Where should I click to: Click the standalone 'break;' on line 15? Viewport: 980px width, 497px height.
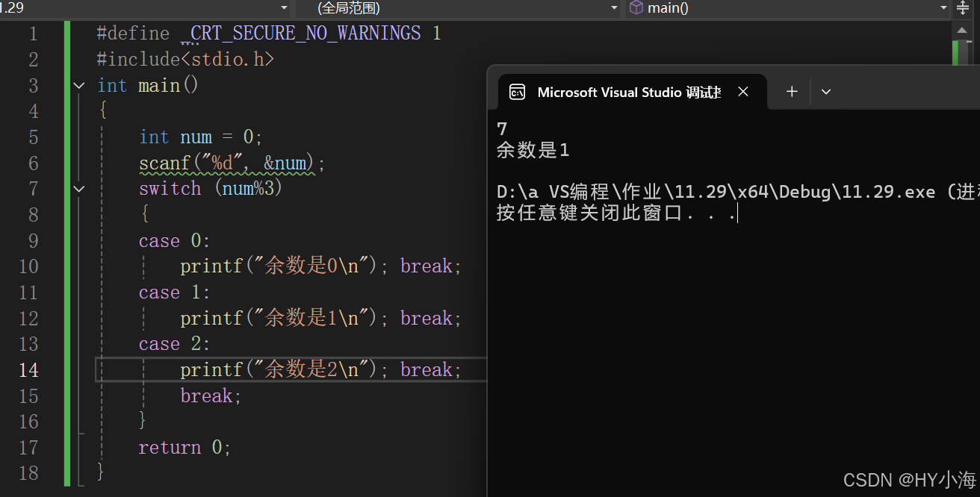tap(211, 396)
